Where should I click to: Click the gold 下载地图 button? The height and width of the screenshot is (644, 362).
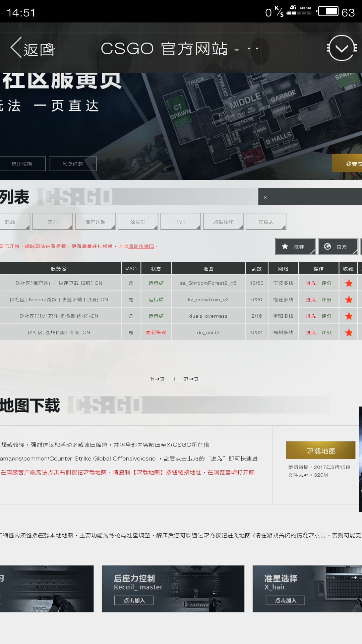321,450
